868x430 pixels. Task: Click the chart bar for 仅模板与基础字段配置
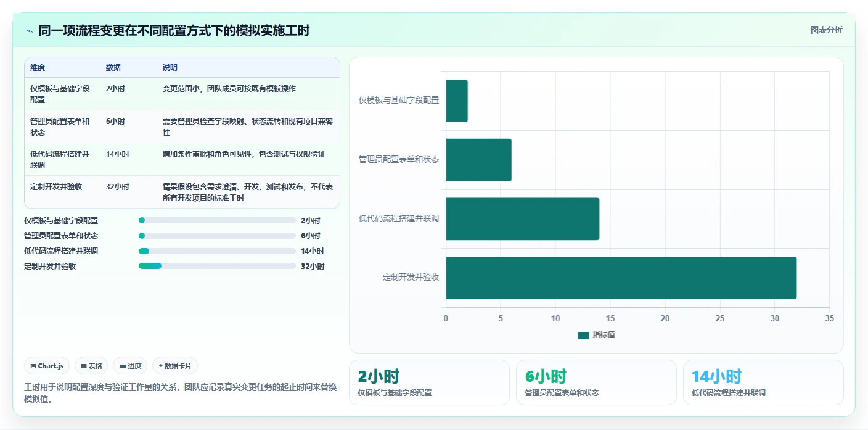click(x=457, y=101)
